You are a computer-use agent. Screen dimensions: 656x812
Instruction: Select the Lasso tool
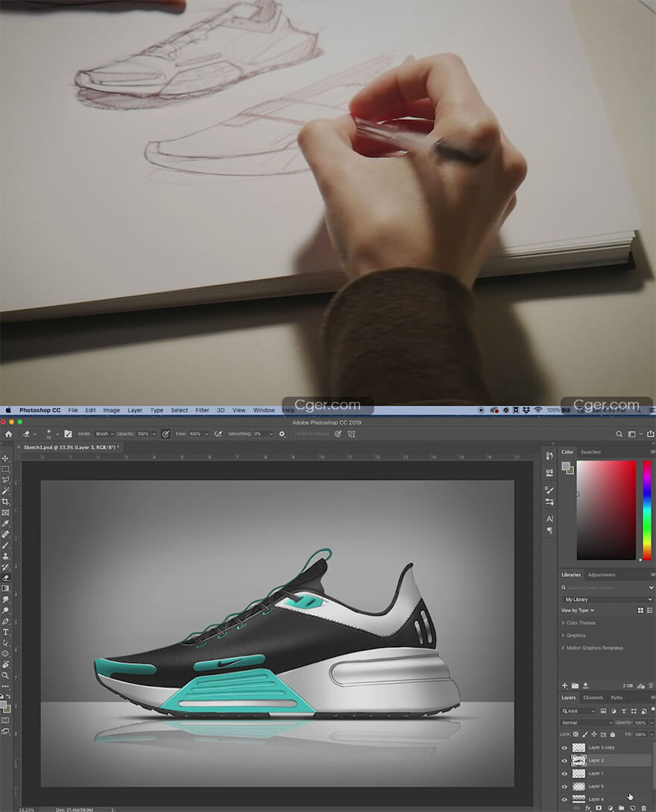click(6, 480)
